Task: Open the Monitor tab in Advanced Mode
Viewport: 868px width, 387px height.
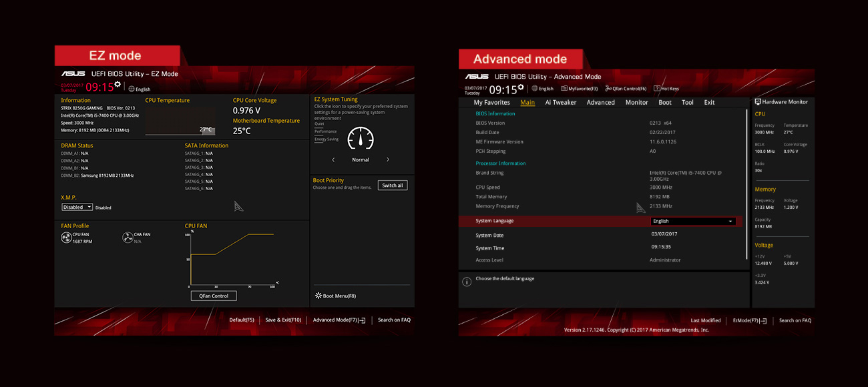Action: point(636,103)
